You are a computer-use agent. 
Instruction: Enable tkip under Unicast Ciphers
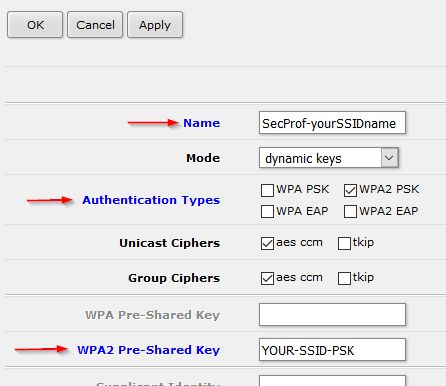tap(344, 244)
